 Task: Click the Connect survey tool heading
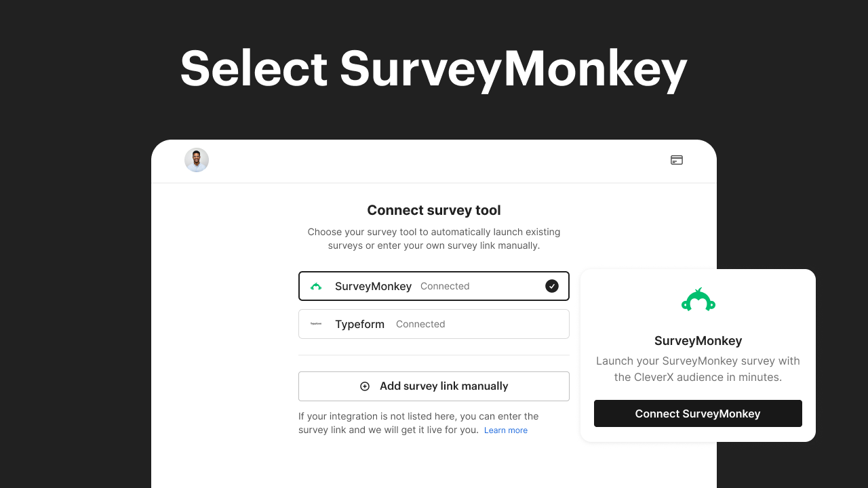(x=434, y=210)
